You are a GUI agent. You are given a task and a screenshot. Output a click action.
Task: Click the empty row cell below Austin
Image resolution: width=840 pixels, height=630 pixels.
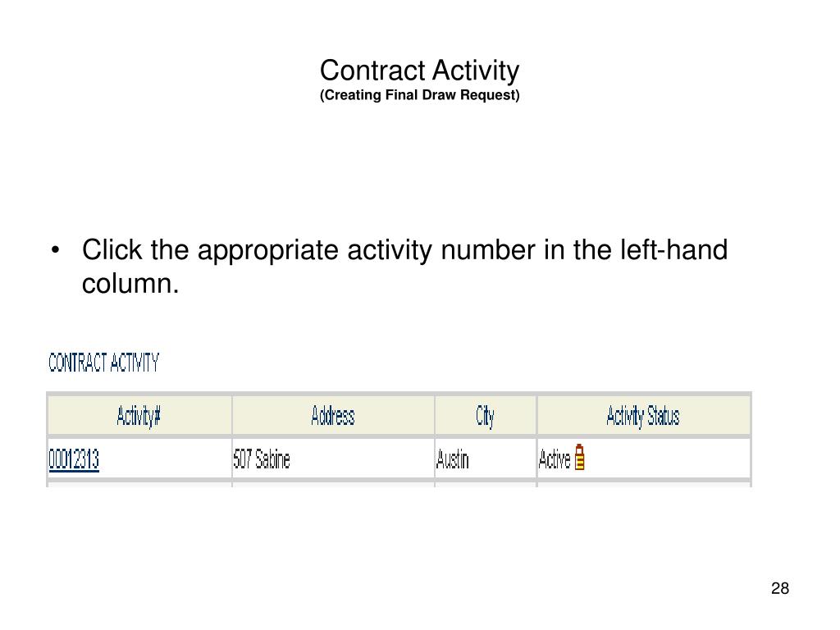tap(486, 484)
